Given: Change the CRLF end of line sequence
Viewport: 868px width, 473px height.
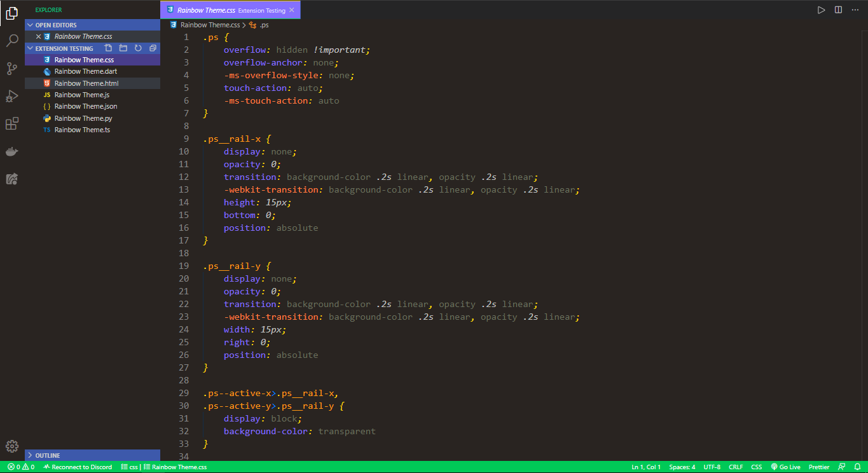Looking at the screenshot, I should 736,467.
